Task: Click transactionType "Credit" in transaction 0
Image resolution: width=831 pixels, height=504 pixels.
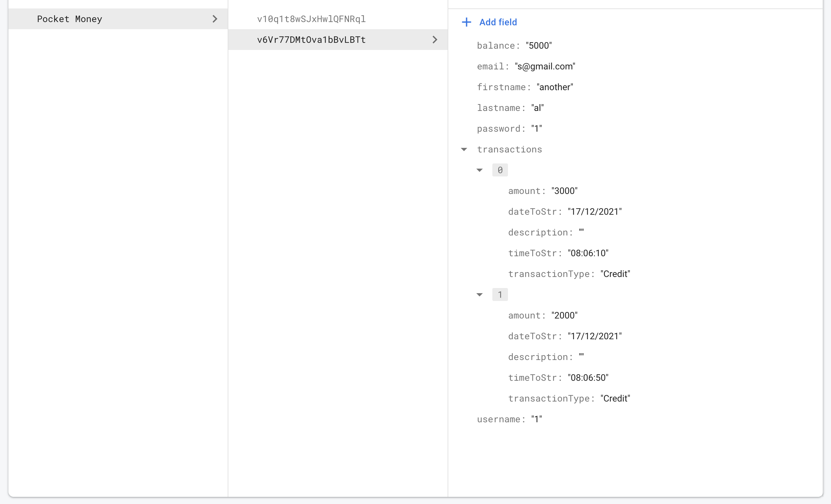Action: pyautogui.click(x=615, y=274)
